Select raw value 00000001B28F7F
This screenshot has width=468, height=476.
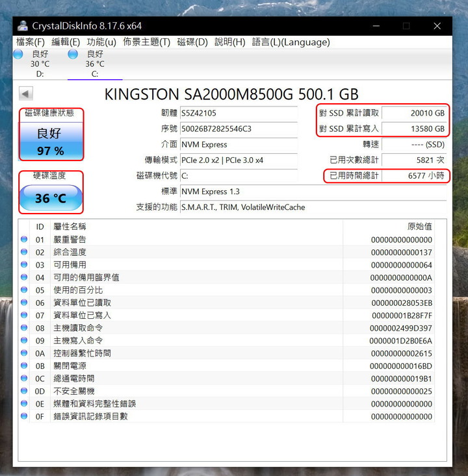pyautogui.click(x=402, y=316)
